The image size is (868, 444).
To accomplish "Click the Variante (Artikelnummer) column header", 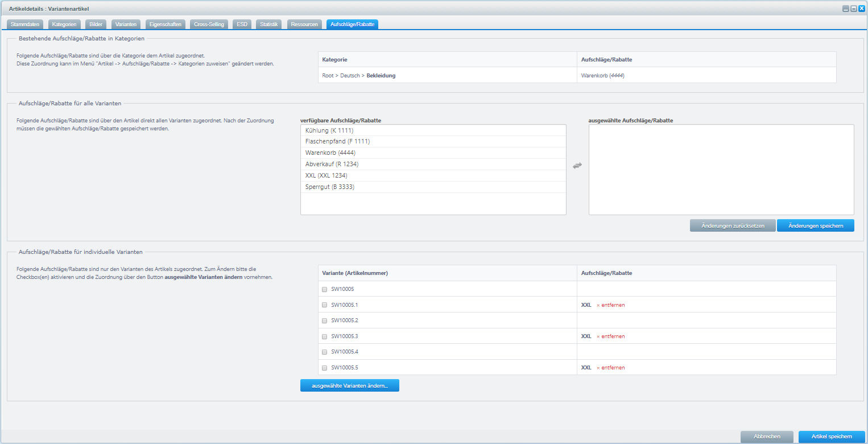I will (448, 273).
